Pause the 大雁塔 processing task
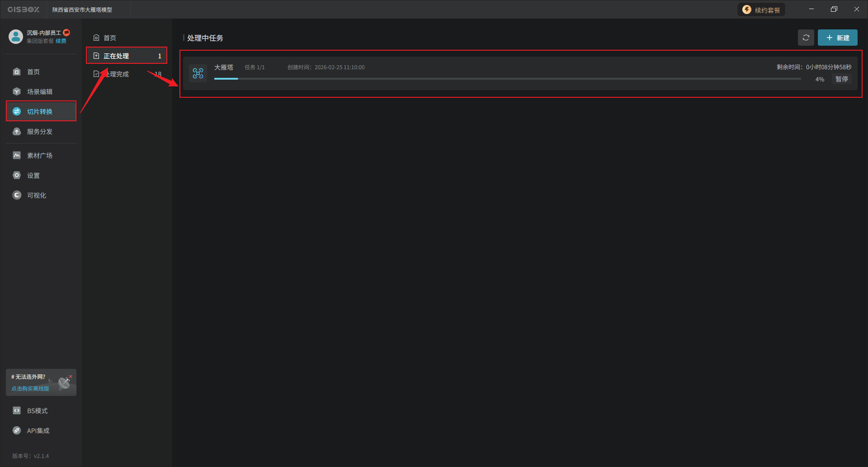 click(841, 79)
